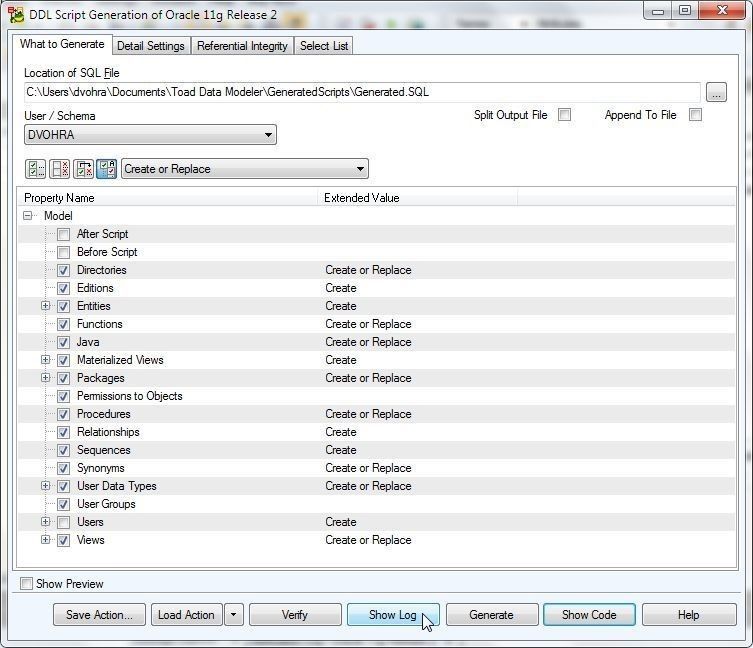Check the Before Script checkbox

coord(63,252)
